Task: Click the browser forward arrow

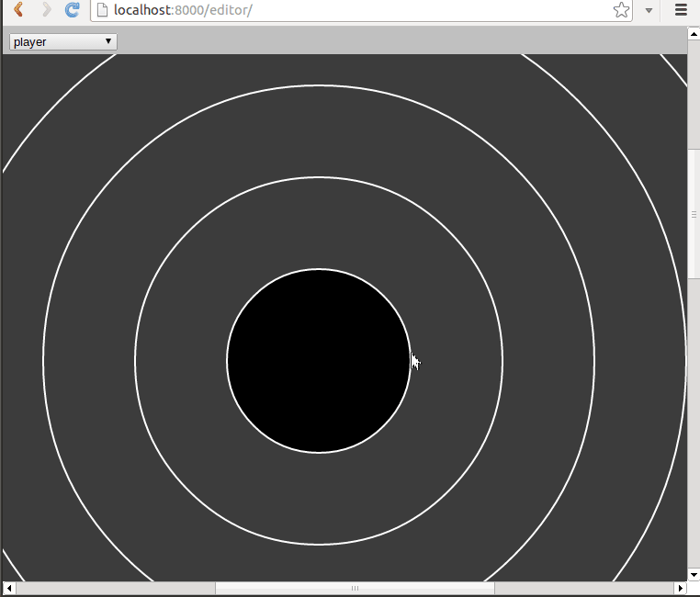Action: click(47, 9)
